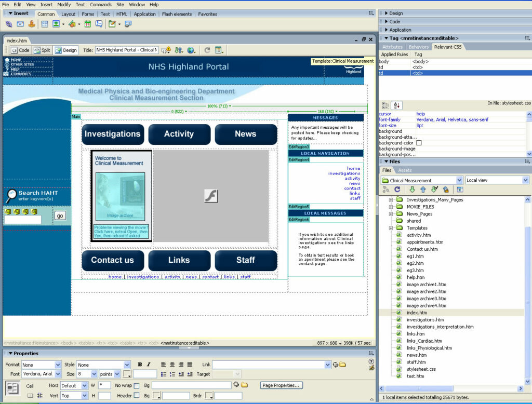The width and height of the screenshot is (532, 404).
Task: Open the Vert alignment dropdown
Action: coord(85,396)
